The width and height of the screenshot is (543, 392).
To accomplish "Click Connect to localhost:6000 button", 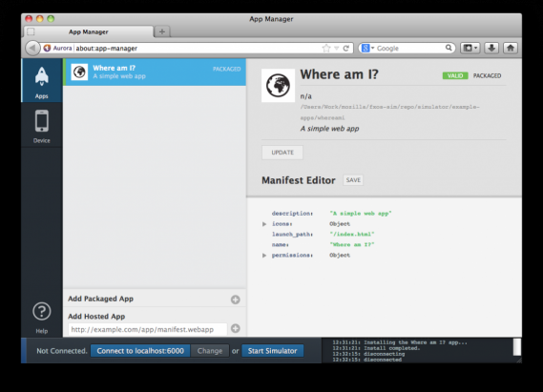I will point(140,351).
